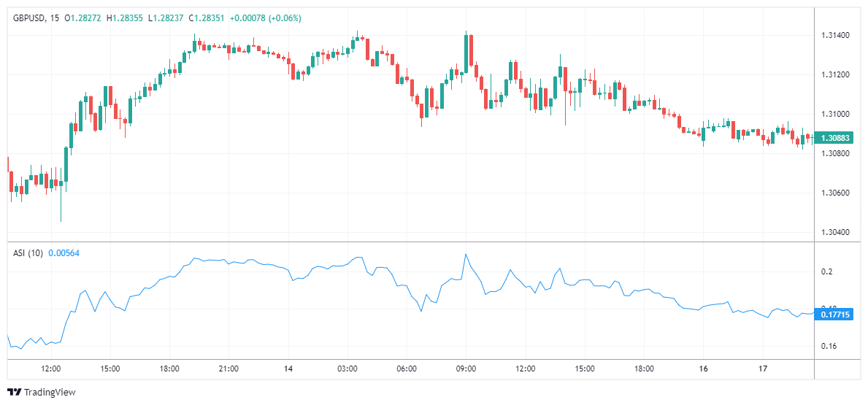The image size is (868, 405).
Task: Click the 15:00 label left of 18:00
Action: (x=110, y=369)
